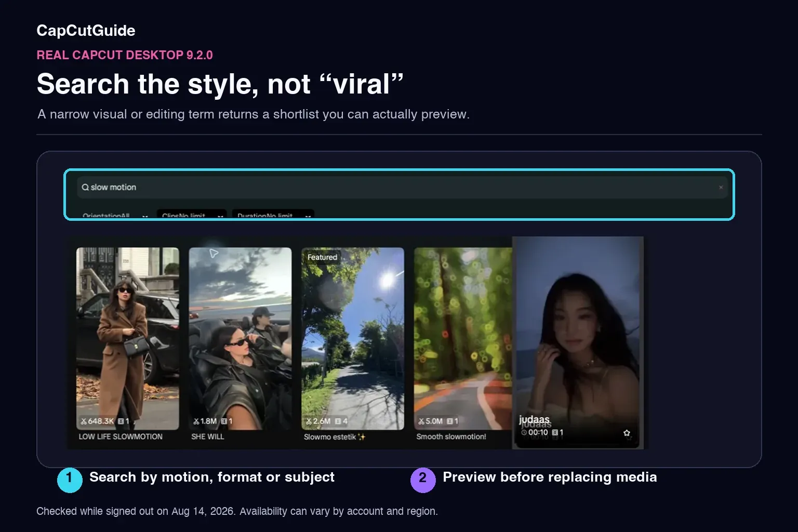Click the footnote "Checked while signed out"
798x532 pixels.
[x=237, y=511]
